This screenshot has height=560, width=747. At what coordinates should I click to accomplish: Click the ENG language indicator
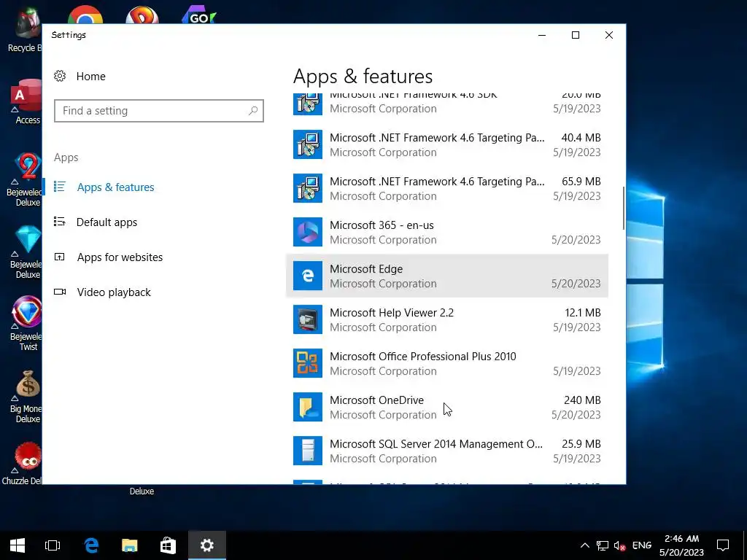(642, 545)
